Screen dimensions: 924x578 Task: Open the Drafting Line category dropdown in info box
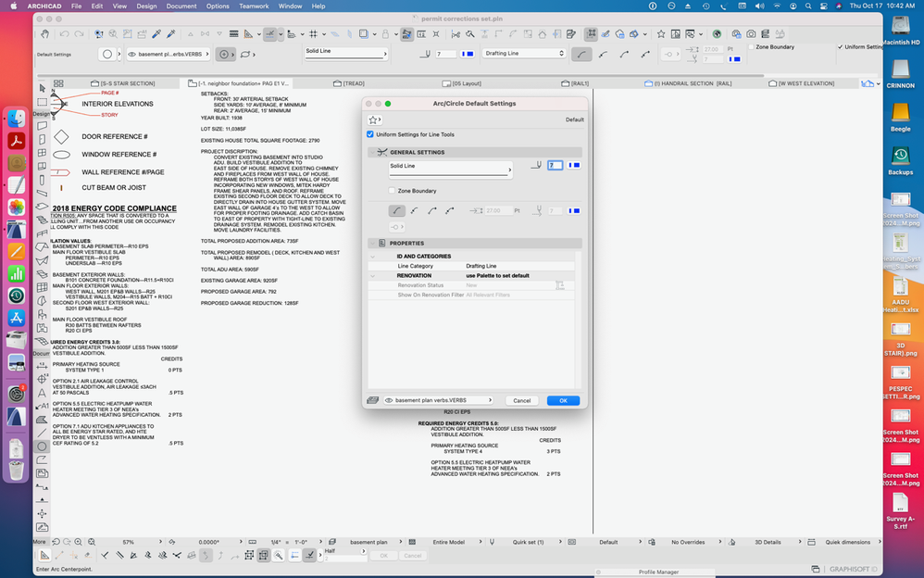524,53
